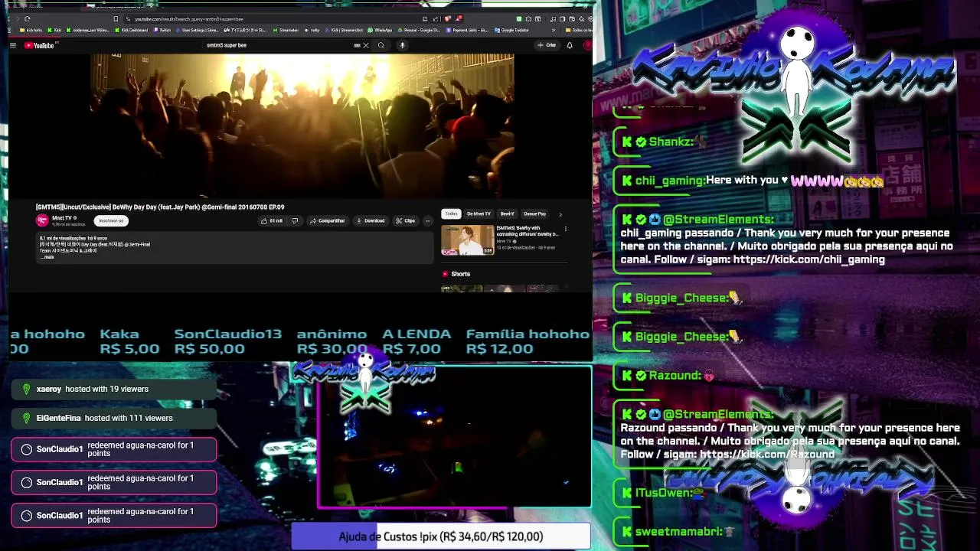Open YouTube notifications bell

[x=570, y=45]
